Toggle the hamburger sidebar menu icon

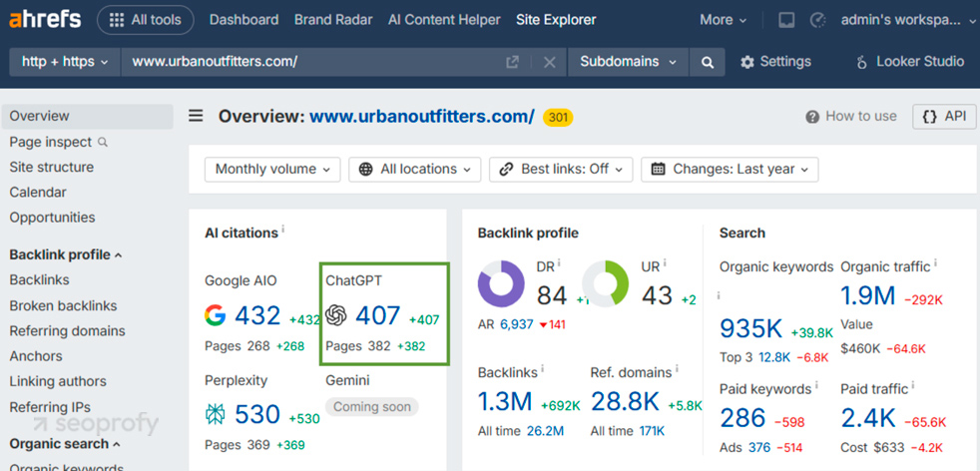pos(197,116)
